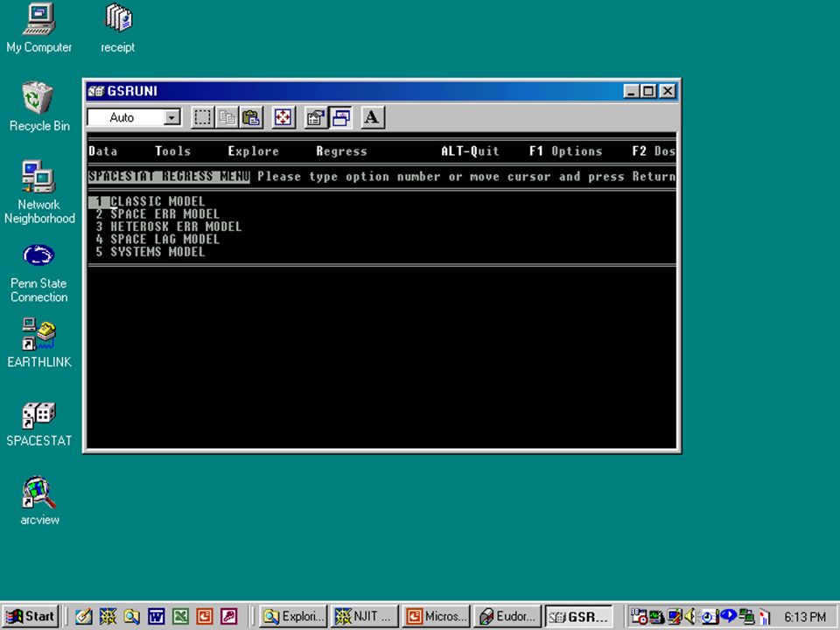This screenshot has height=630, width=840.
Task: Select the receipt desktop icon
Action: (x=118, y=28)
